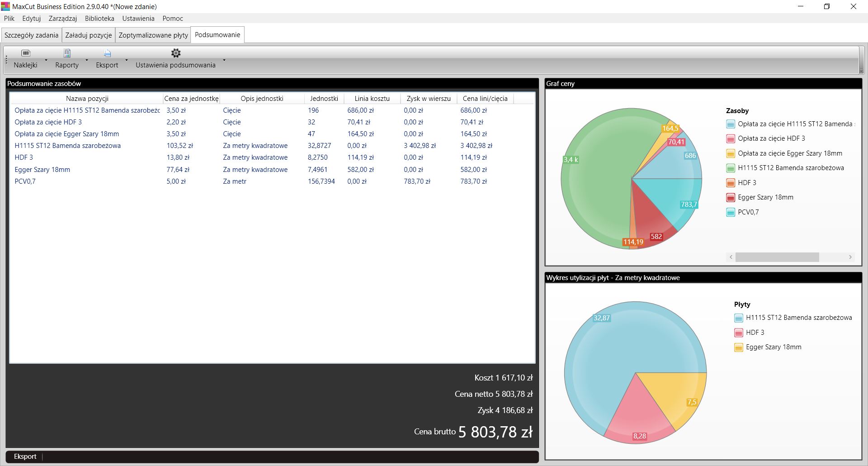Click the toolbar grip handle
Viewport: 868px width, 466px height.
coord(7,60)
